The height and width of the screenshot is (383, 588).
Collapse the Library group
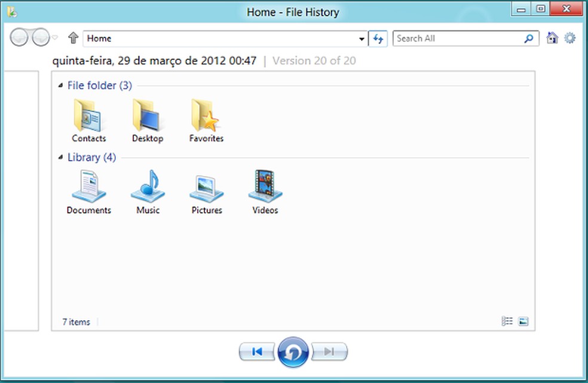click(60, 157)
